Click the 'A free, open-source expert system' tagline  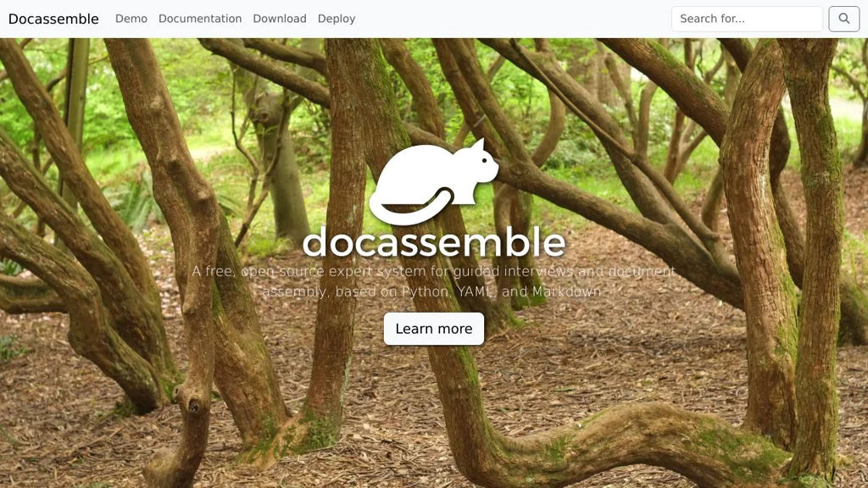(x=309, y=272)
